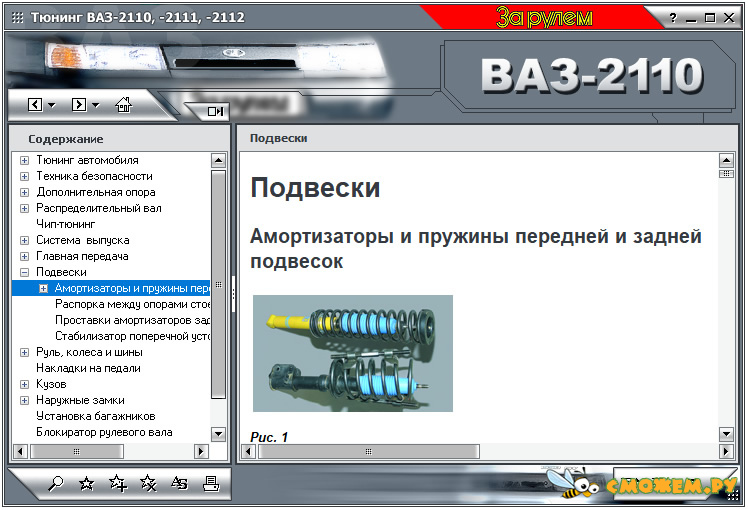Click article horizontal scroll right arrow
Image resolution: width=748 pixels, height=510 pixels.
click(726, 451)
